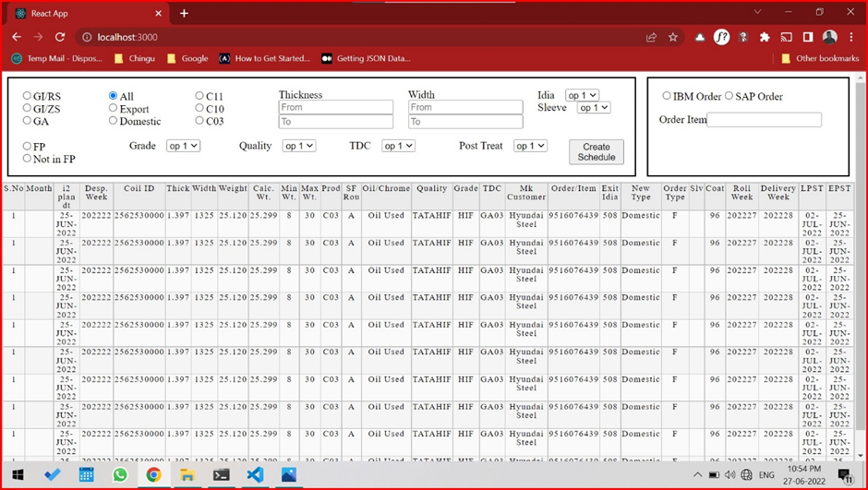
Task: Click the Thickness To input field
Action: (x=336, y=121)
